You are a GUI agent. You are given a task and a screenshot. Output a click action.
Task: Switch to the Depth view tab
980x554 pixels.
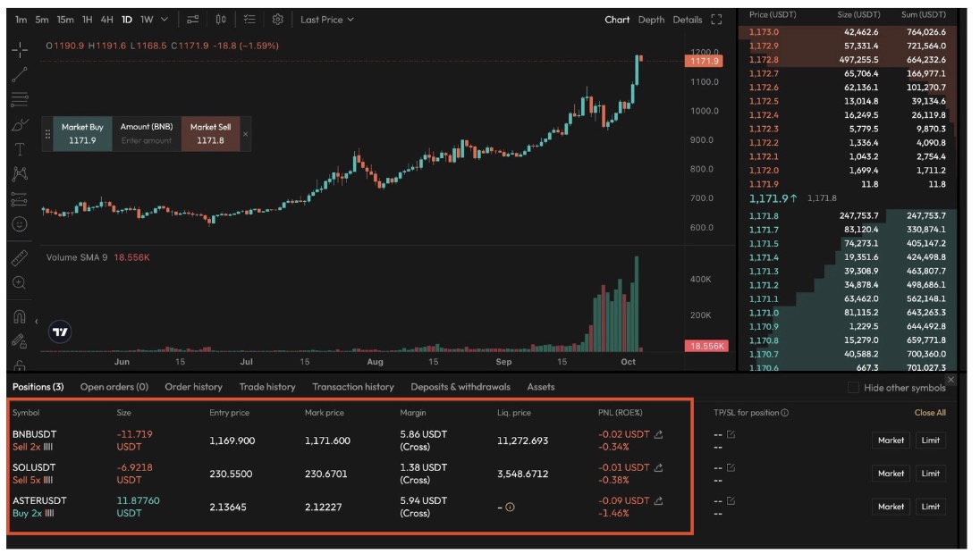click(651, 20)
